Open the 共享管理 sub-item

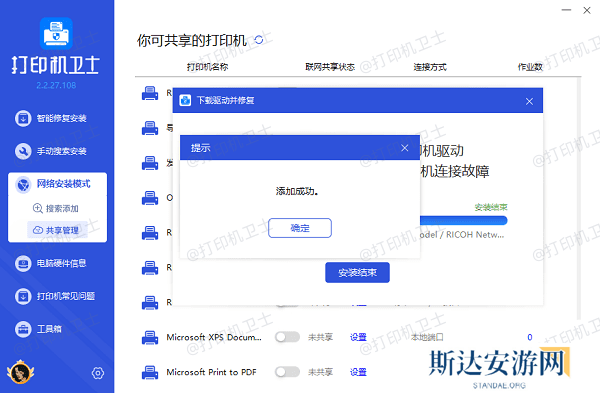coord(57,230)
